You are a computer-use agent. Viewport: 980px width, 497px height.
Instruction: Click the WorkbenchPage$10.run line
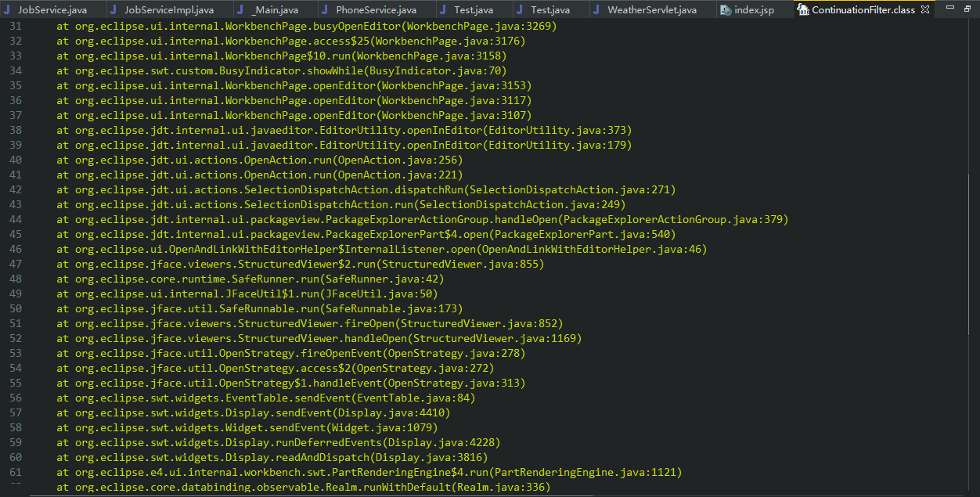[x=282, y=56]
